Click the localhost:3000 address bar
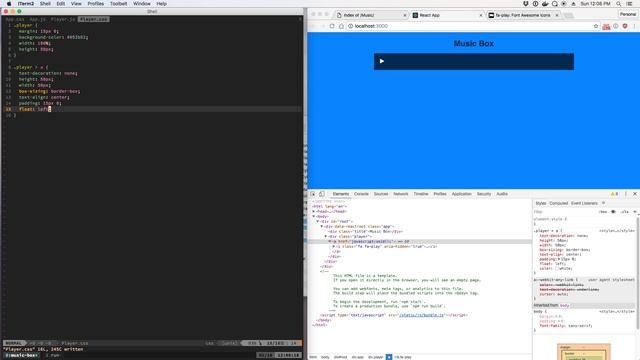The height and width of the screenshot is (360, 640). (x=469, y=26)
